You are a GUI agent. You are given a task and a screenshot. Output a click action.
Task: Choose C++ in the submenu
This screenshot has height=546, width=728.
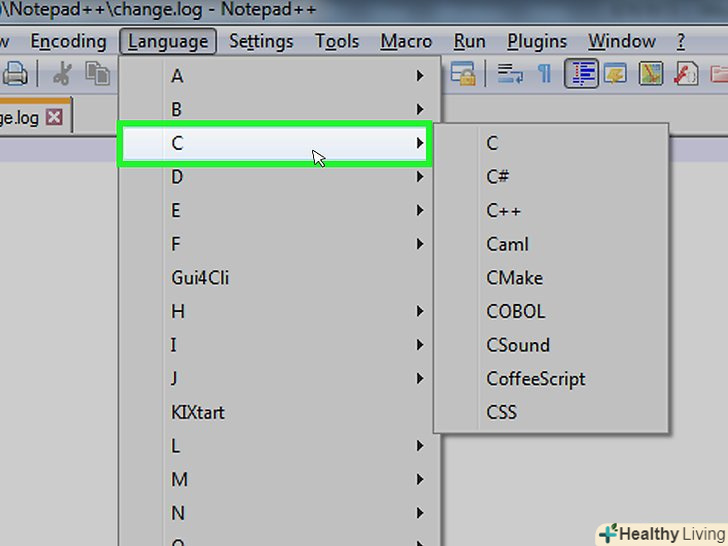pyautogui.click(x=551, y=210)
